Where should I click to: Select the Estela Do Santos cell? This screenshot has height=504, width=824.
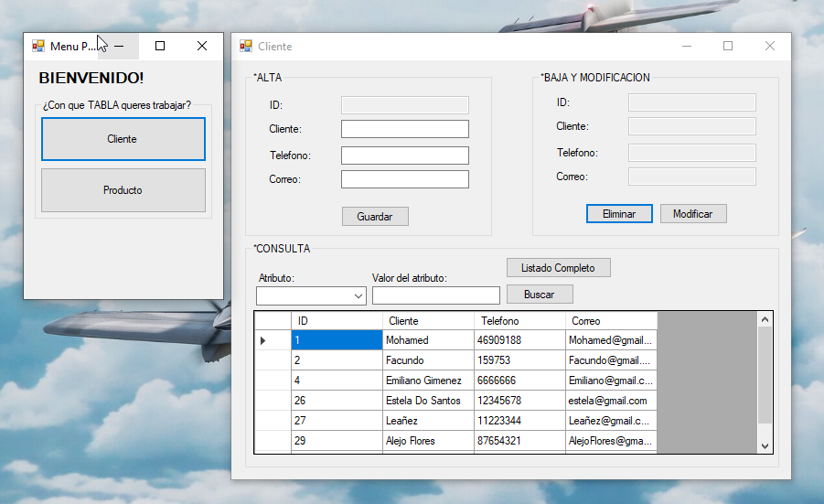click(x=427, y=401)
